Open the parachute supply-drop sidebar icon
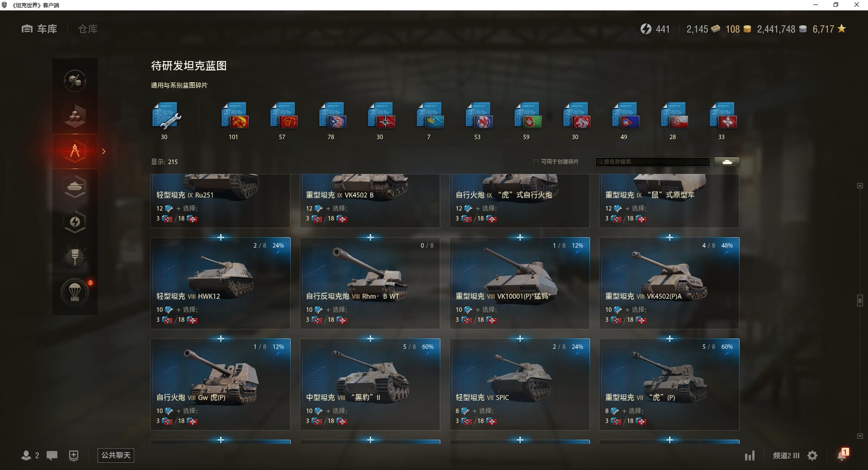 click(x=75, y=292)
